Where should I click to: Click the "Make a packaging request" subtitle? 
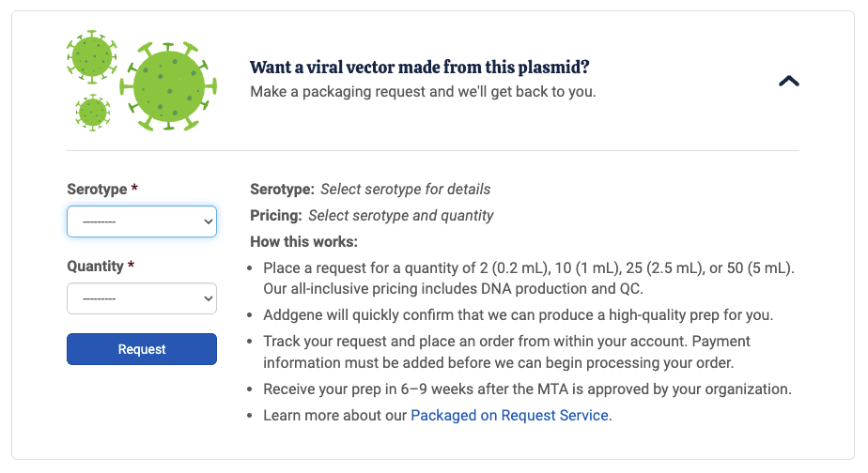point(423,92)
